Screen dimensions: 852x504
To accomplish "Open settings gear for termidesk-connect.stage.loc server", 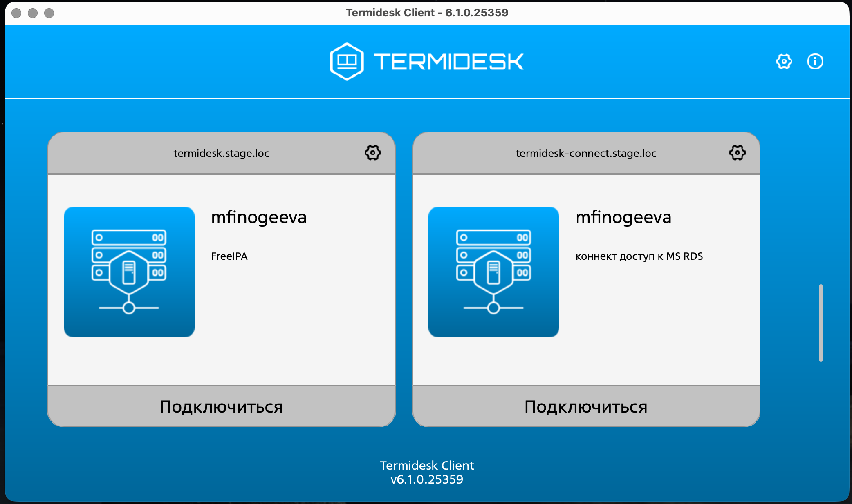I will pyautogui.click(x=737, y=153).
